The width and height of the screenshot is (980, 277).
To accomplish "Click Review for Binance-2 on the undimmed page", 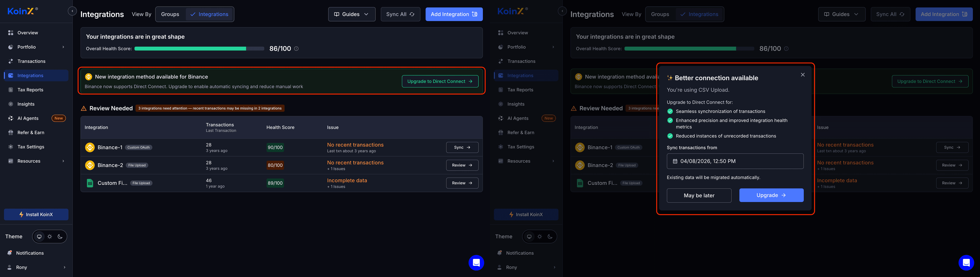I will click(462, 165).
